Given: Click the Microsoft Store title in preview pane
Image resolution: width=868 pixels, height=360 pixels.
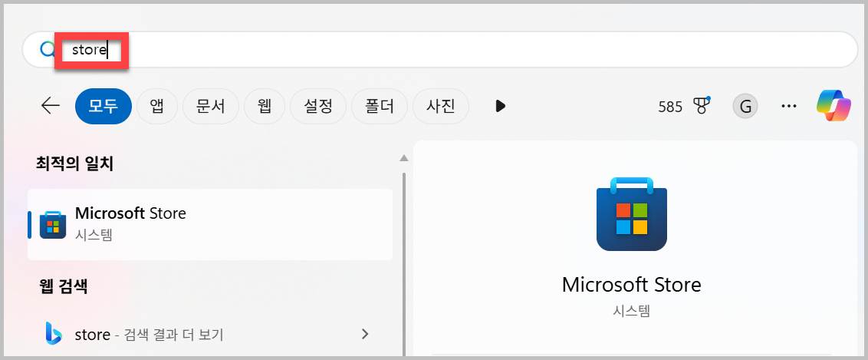Looking at the screenshot, I should 632,285.
